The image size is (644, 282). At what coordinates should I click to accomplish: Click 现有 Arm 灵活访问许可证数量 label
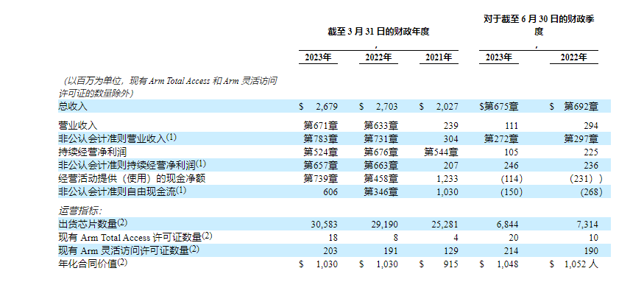[x=129, y=250]
